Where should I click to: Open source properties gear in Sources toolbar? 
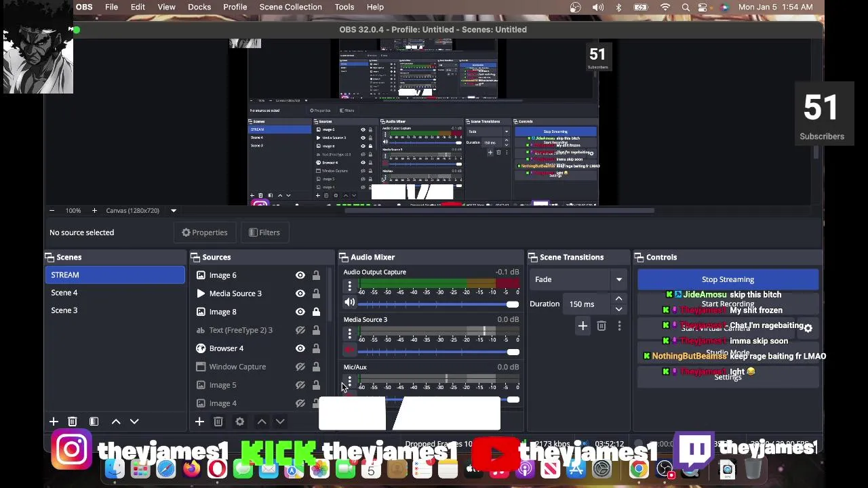click(x=239, y=422)
